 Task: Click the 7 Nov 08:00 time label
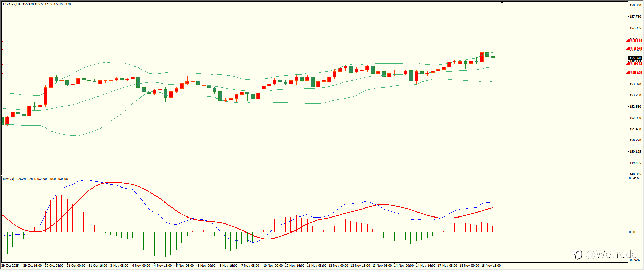pyautogui.click(x=250, y=266)
